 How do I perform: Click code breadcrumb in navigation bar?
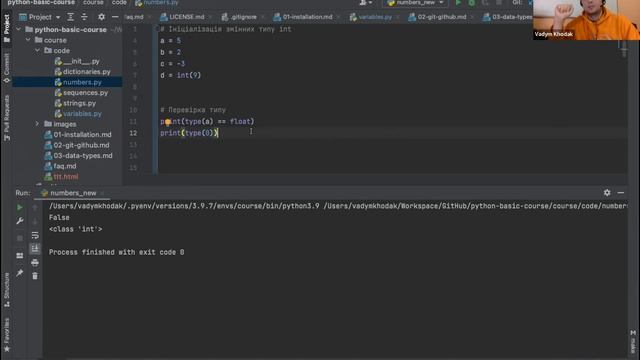point(119,2)
